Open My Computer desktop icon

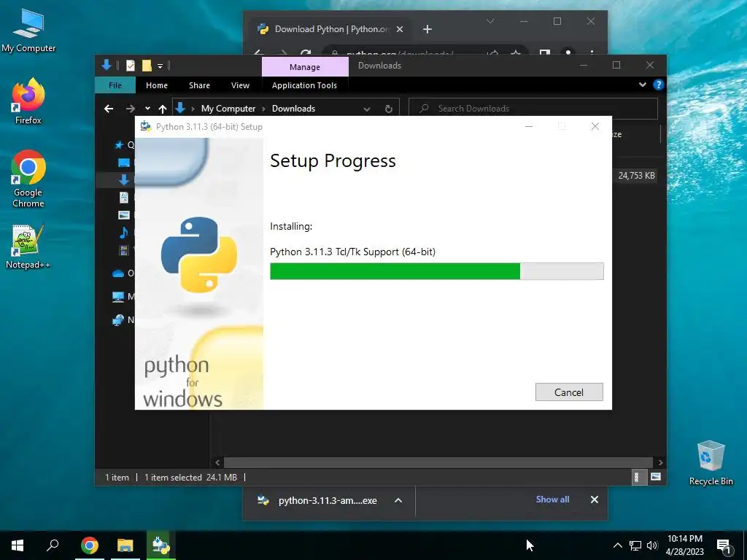(x=28, y=31)
